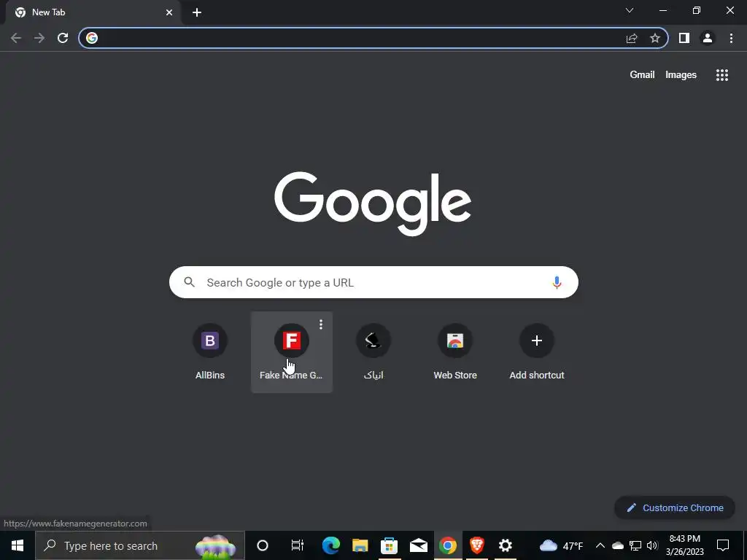Reload the current page
Viewport: 747px width, 560px height.
coord(63,38)
